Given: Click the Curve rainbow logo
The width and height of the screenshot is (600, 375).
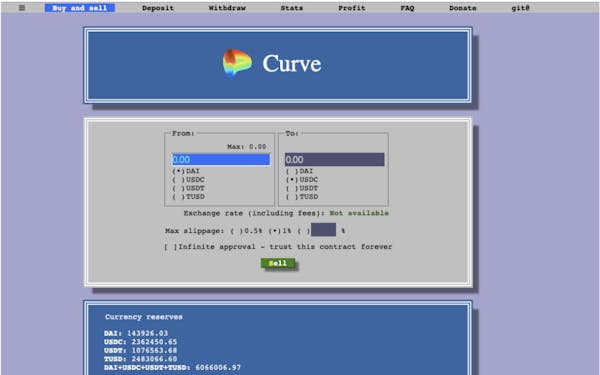Looking at the screenshot, I should pyautogui.click(x=237, y=63).
